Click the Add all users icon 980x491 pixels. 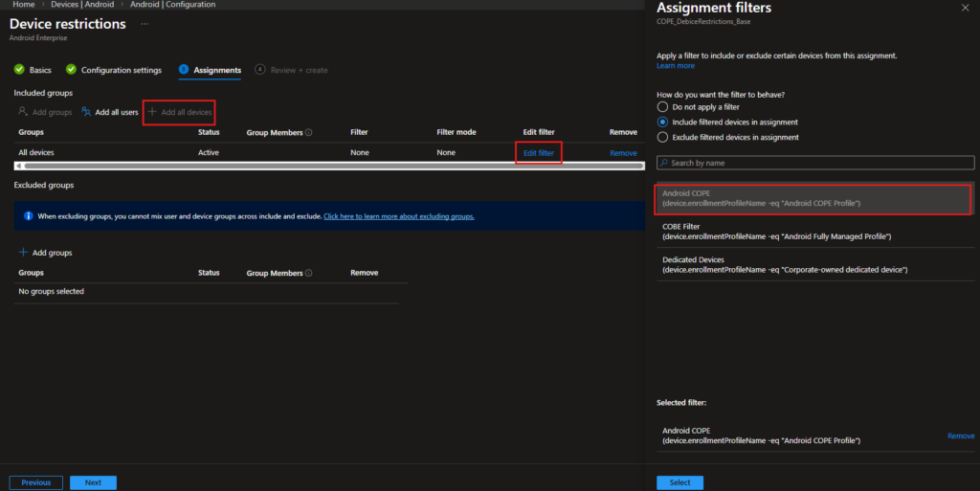pos(86,112)
